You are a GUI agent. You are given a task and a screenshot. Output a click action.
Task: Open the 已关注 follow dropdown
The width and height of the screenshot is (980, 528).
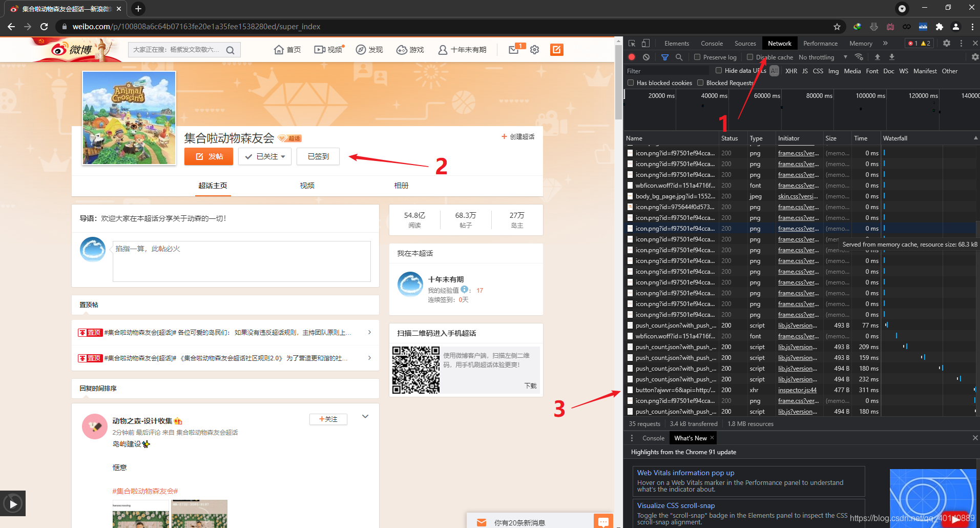(x=265, y=156)
